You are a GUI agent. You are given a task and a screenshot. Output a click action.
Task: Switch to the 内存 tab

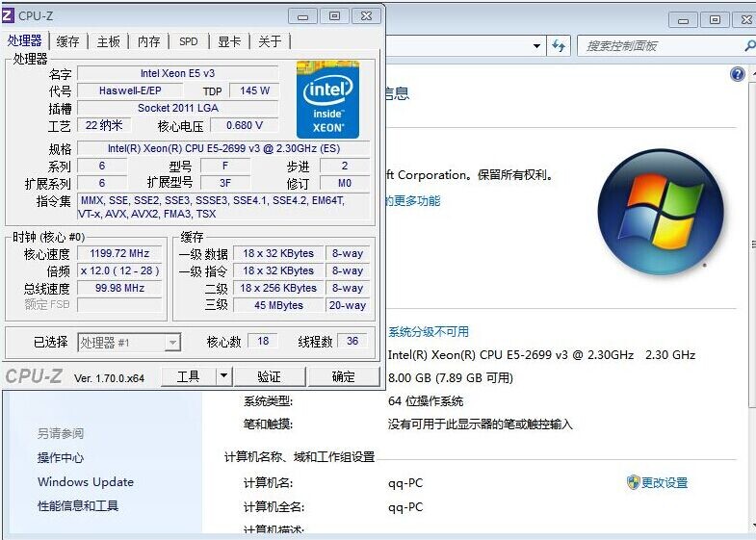(x=148, y=41)
